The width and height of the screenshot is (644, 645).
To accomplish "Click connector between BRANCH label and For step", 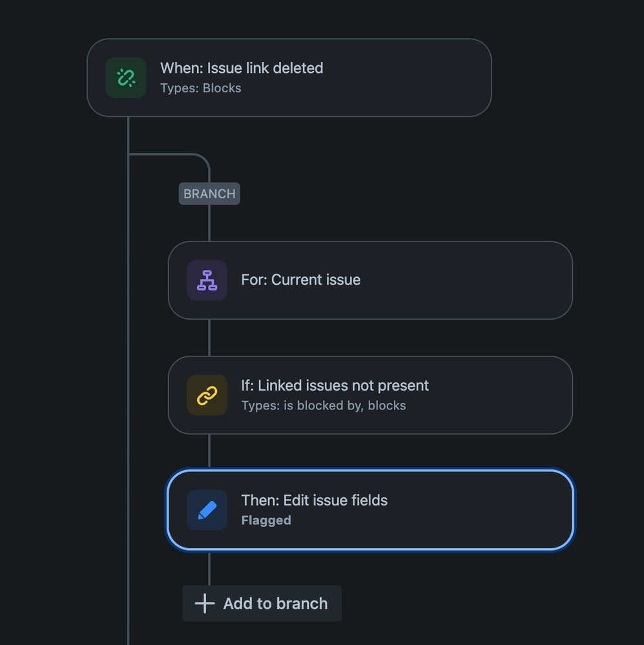I will click(x=209, y=223).
